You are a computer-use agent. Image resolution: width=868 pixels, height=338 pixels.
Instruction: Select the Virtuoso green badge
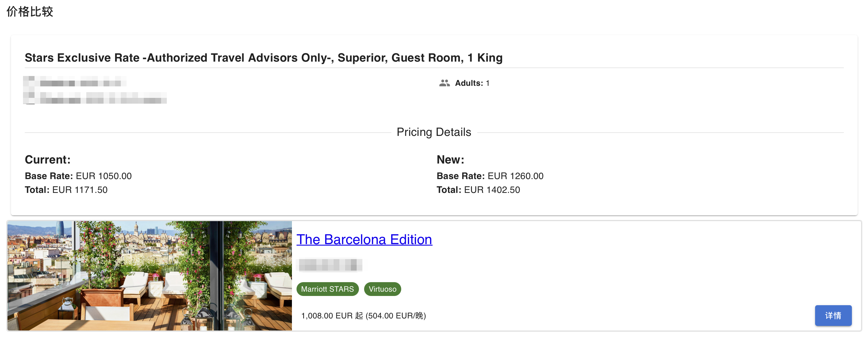(x=382, y=289)
